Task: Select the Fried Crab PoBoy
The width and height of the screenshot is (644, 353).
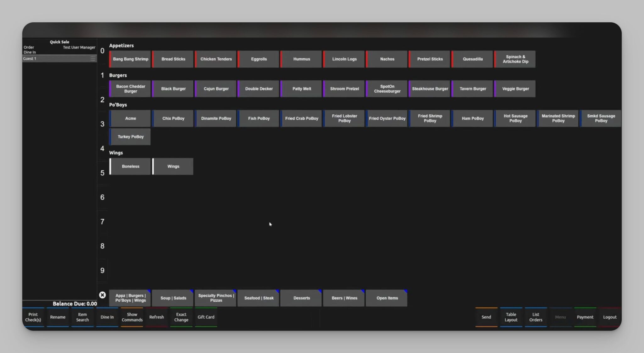Action: coord(301,118)
